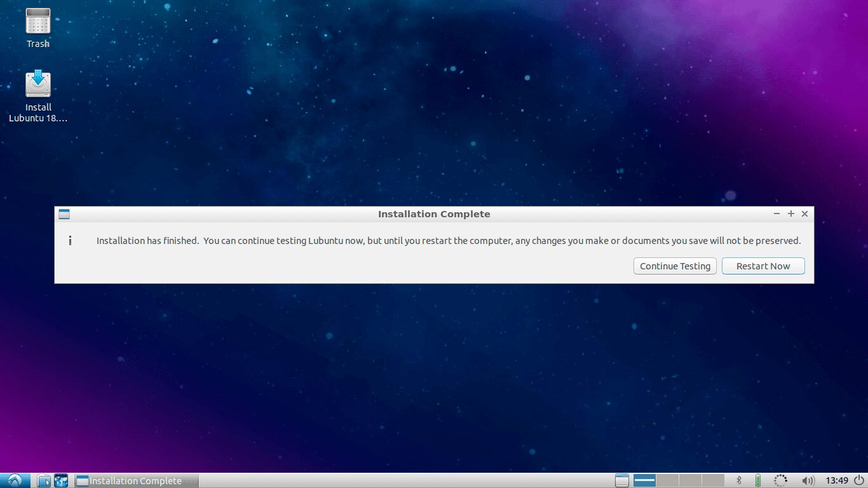Click the network status indicator
The width and height of the screenshot is (868, 488).
point(780,480)
